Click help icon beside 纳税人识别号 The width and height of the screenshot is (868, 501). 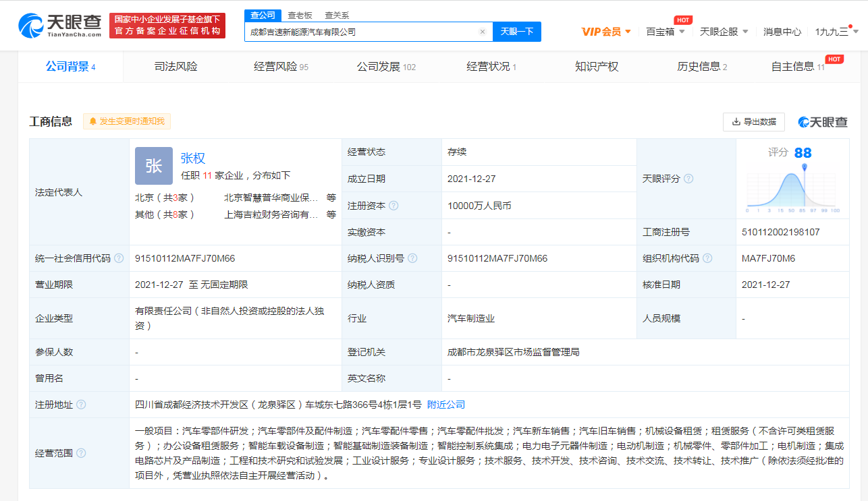pos(412,258)
